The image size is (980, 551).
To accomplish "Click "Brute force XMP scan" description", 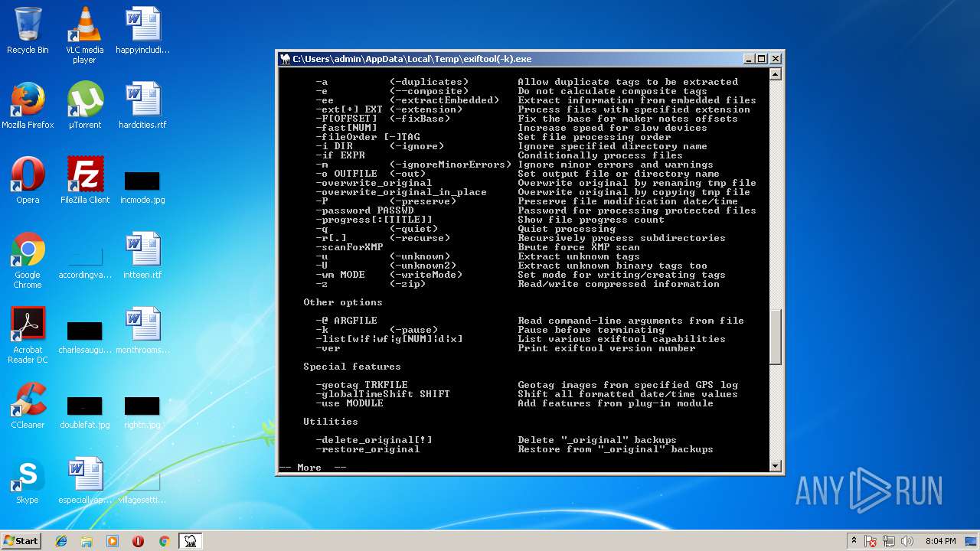I will point(579,247).
